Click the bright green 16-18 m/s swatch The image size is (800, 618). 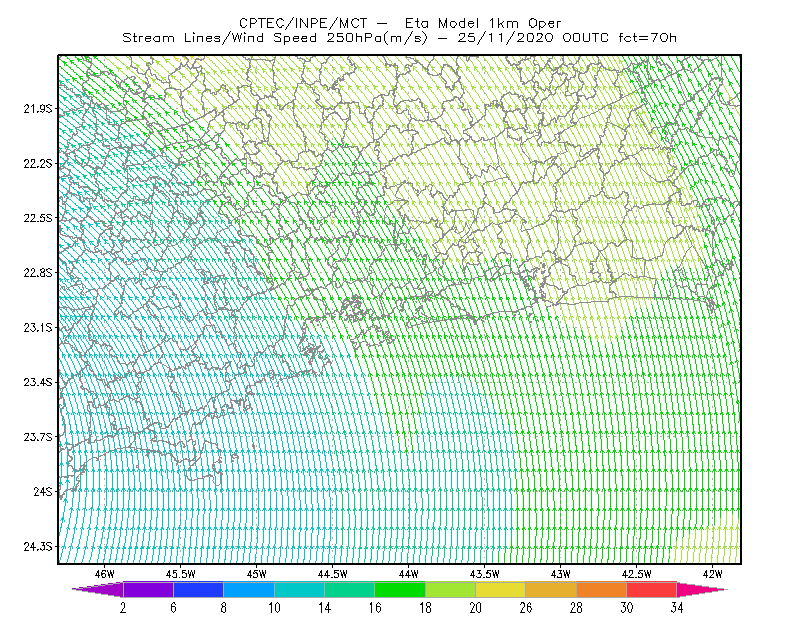point(400,589)
